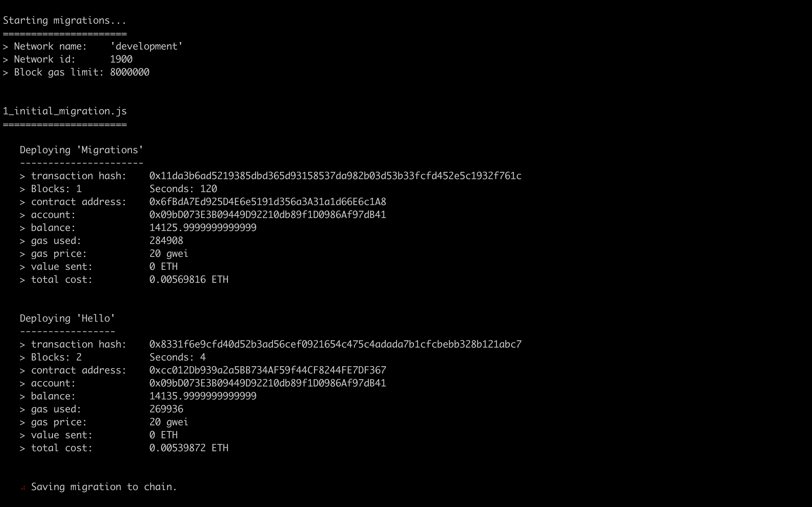Click the Network id value 1900
Screen dimensions: 812x507
(121, 59)
